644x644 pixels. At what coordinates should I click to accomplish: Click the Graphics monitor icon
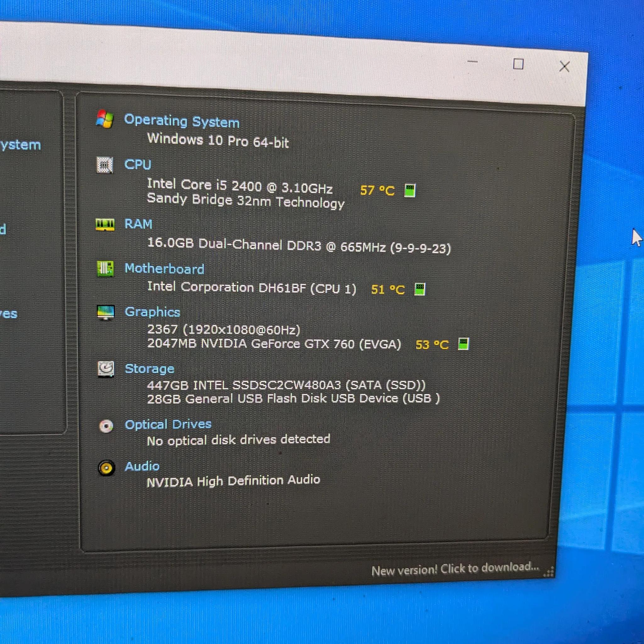[106, 313]
